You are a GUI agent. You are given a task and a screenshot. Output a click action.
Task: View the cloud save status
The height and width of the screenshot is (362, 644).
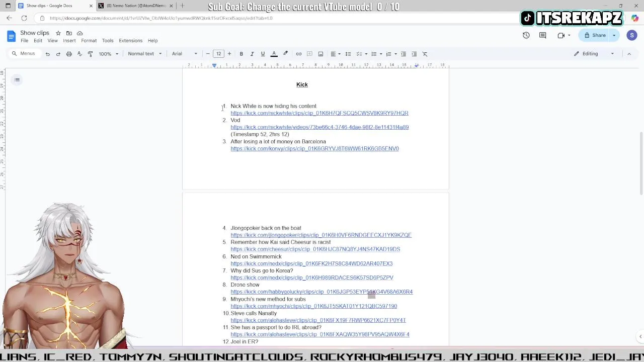(79, 33)
